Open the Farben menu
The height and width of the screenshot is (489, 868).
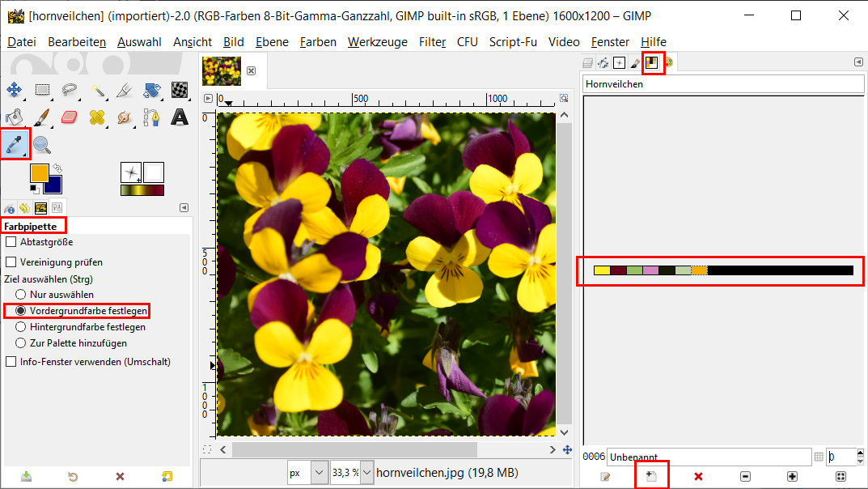[x=318, y=42]
